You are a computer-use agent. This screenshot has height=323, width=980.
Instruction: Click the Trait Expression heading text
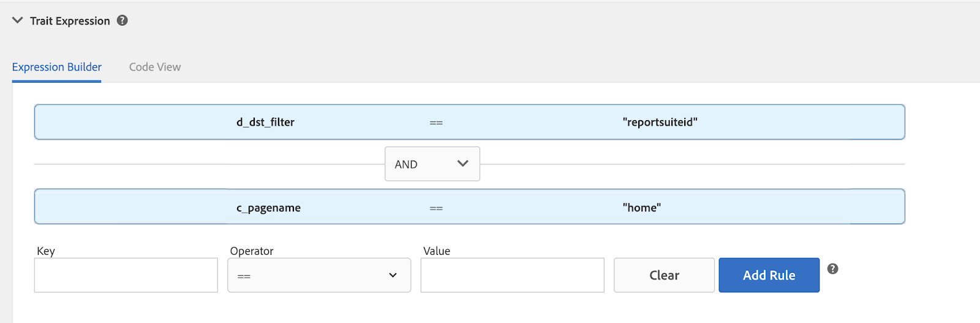[x=70, y=21]
